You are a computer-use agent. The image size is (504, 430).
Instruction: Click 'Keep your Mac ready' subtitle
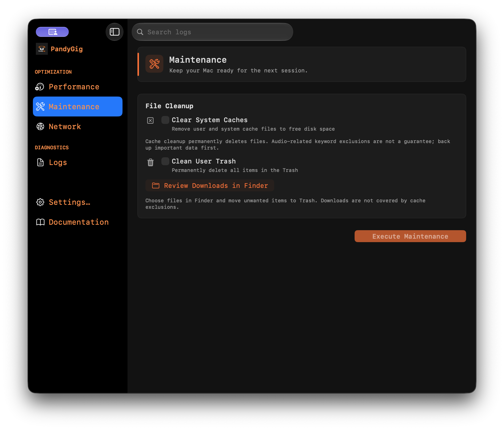coord(238,71)
